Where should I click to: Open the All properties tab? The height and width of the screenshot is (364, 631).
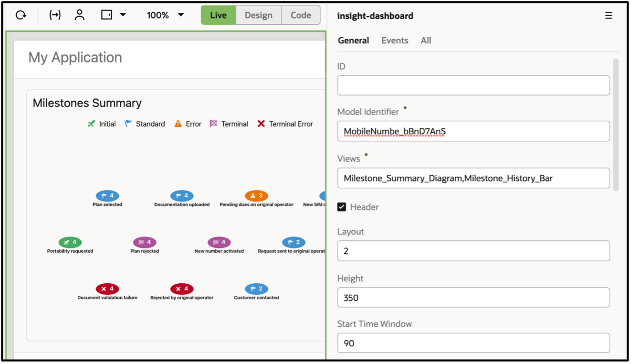(426, 40)
